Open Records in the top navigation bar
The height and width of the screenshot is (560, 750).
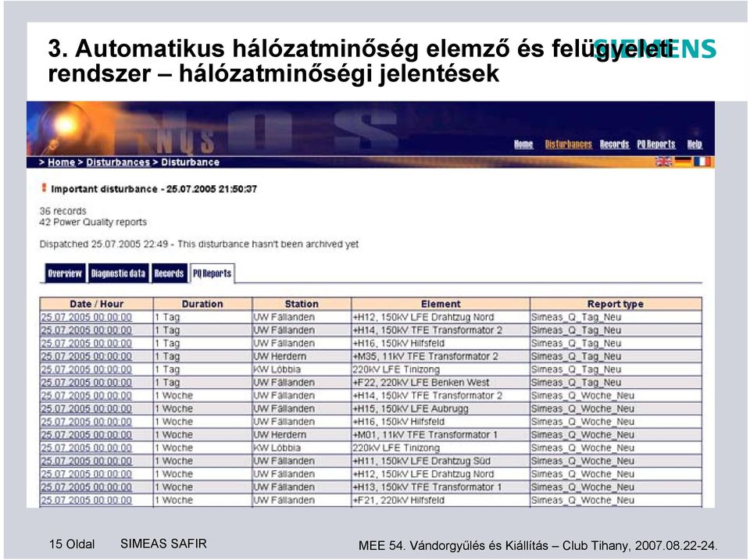pos(614,144)
